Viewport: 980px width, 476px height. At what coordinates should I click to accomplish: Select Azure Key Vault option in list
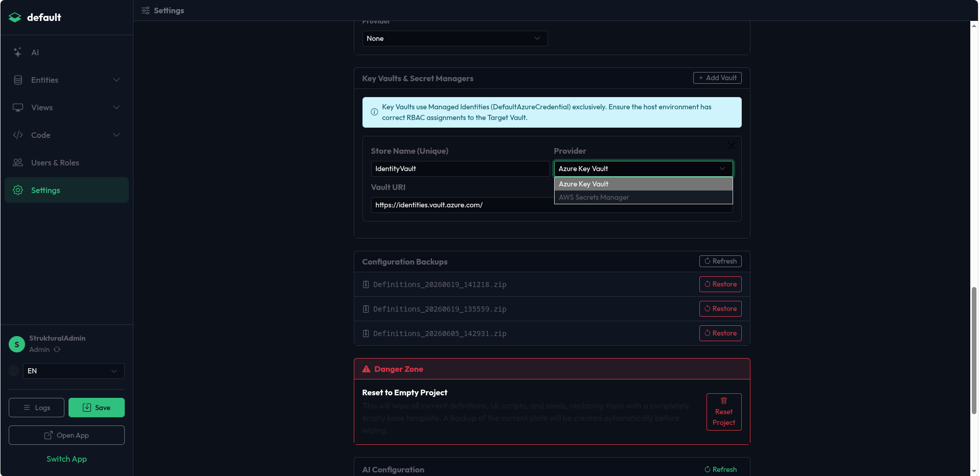coord(643,184)
